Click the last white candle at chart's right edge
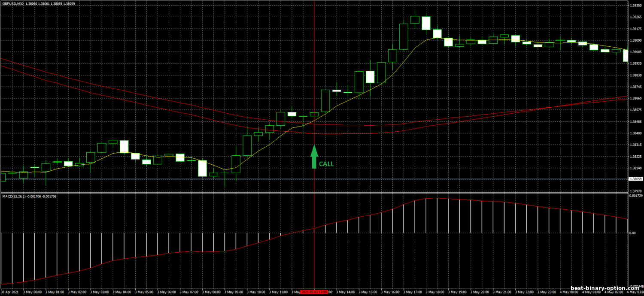Image resolution: width=644 pixels, height=296 pixels. tap(626, 56)
